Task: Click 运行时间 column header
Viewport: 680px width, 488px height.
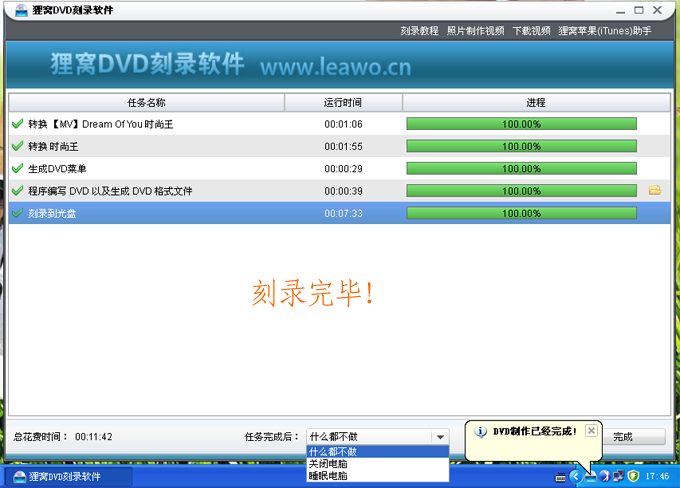Action: pos(343,103)
